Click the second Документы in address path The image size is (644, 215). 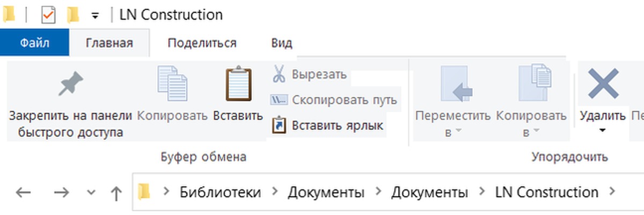(429, 192)
